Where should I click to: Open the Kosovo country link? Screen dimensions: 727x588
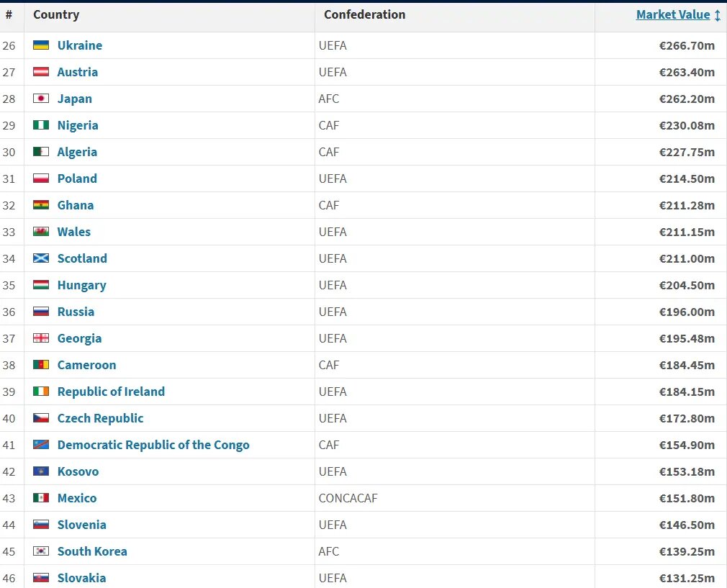point(78,471)
